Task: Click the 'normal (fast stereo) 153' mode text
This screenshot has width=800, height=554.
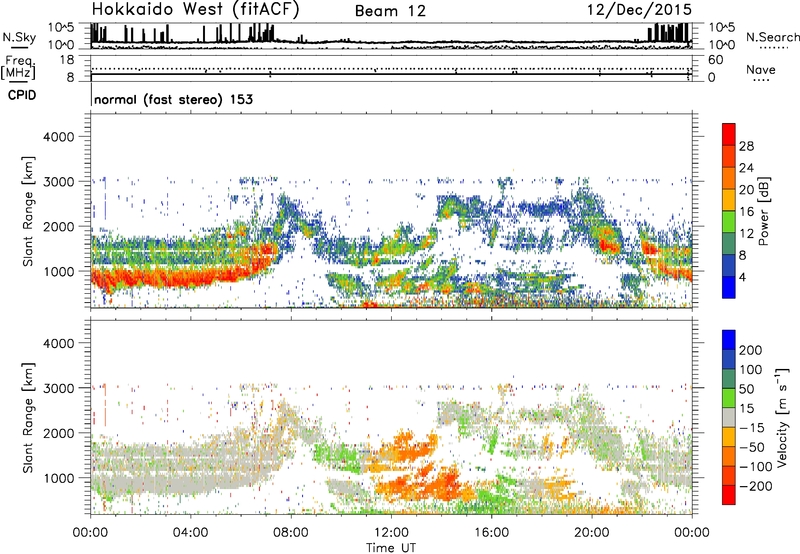Action: pyautogui.click(x=173, y=99)
